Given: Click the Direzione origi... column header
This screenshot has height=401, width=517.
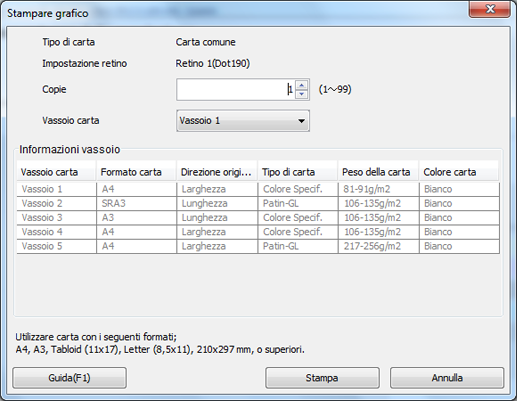Looking at the screenshot, I should point(217,172).
